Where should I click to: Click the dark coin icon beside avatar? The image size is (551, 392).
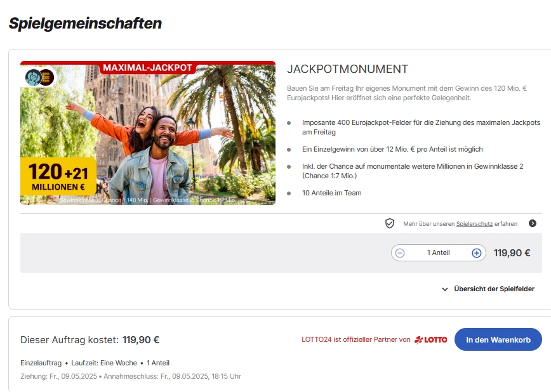point(48,77)
